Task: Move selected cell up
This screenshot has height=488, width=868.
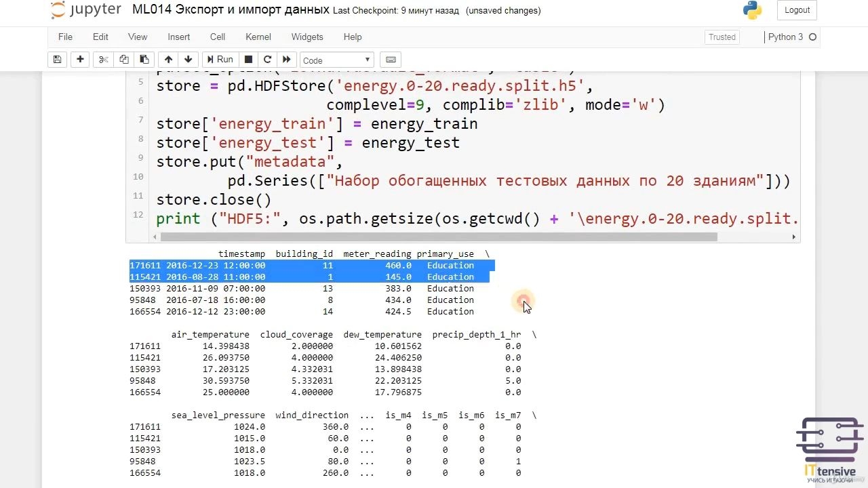Action: [x=168, y=60]
